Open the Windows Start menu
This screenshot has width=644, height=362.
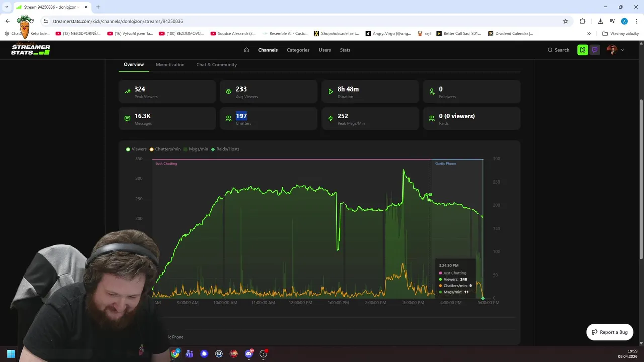(x=11, y=354)
